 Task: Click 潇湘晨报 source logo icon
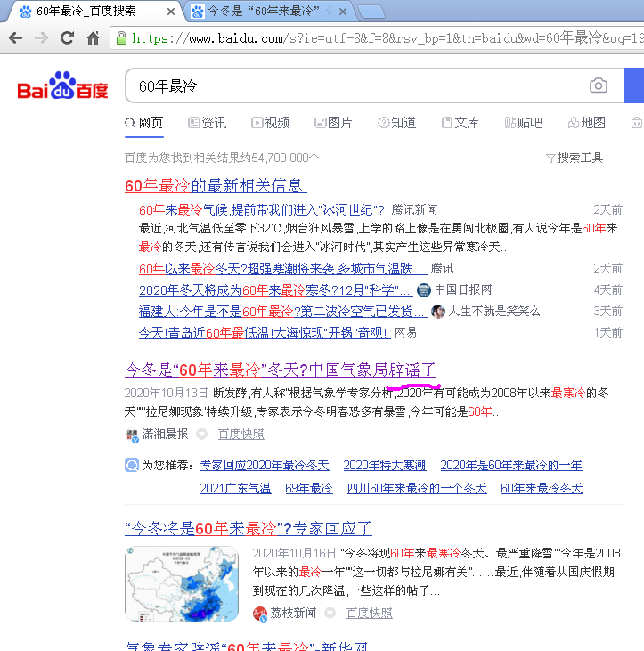pos(133,435)
